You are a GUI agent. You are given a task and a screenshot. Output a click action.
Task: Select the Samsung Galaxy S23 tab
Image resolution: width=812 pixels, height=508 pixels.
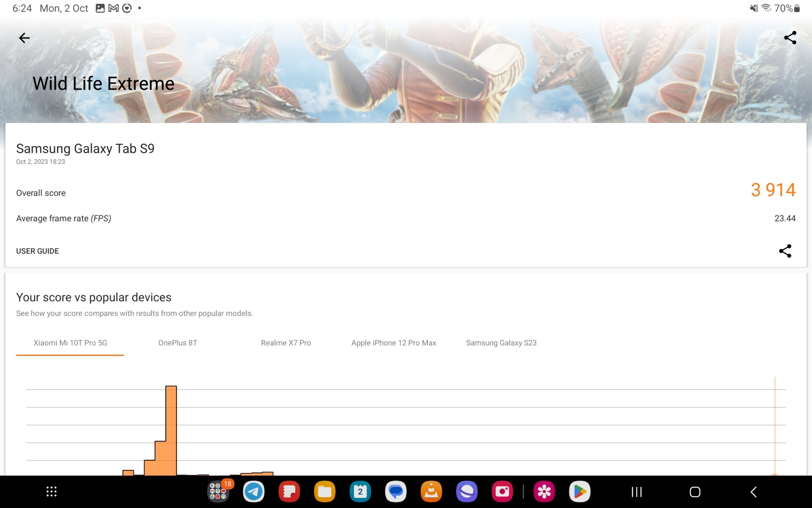501,343
